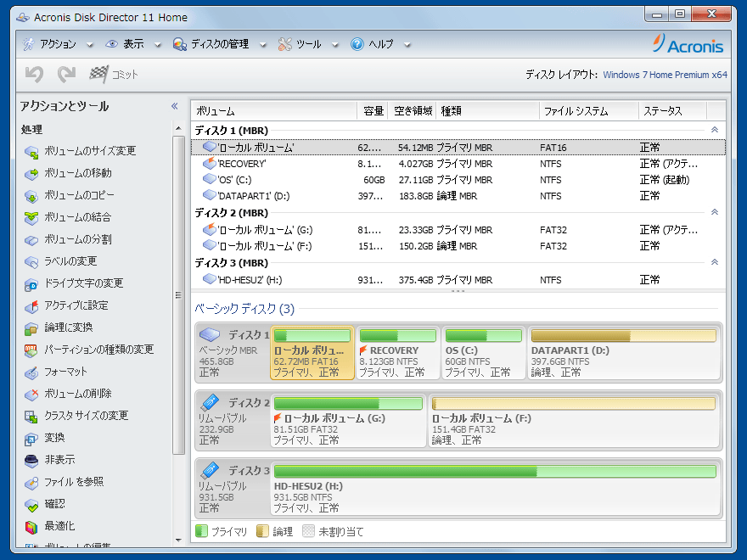This screenshot has width=747, height=560.
Task: Click the ボリュームのサイズ変更 icon
Action: 31,152
